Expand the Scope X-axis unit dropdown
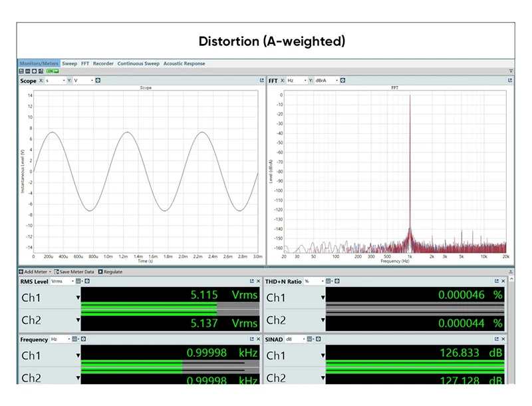 (55, 81)
